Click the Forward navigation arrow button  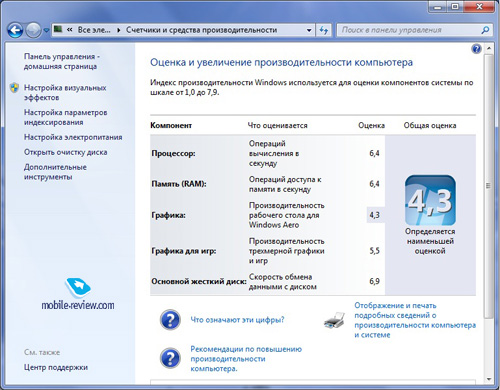coord(33,30)
